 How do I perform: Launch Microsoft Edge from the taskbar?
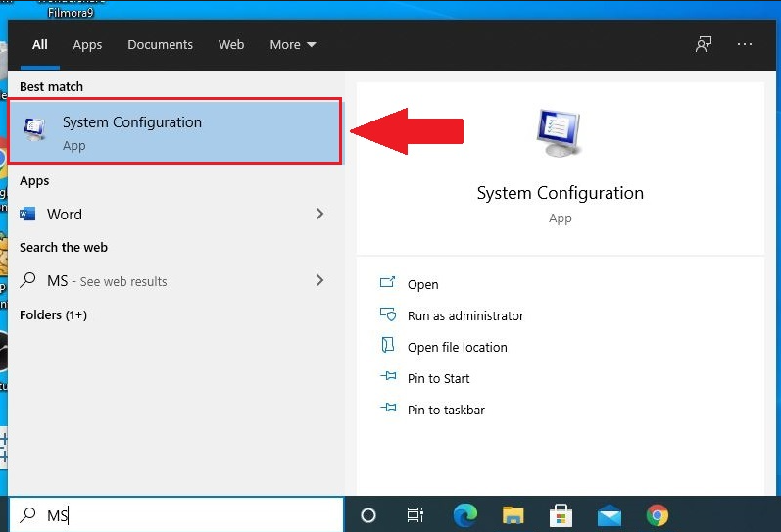(465, 515)
